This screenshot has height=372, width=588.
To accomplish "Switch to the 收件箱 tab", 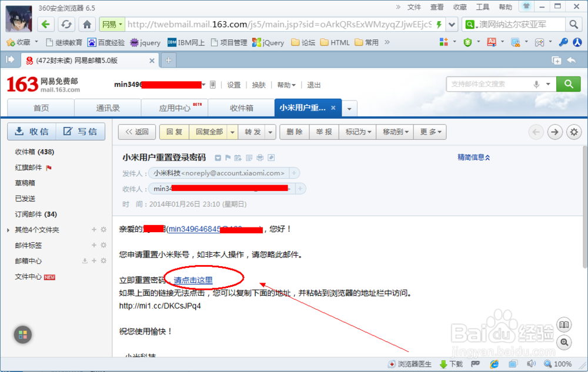I will coord(242,108).
